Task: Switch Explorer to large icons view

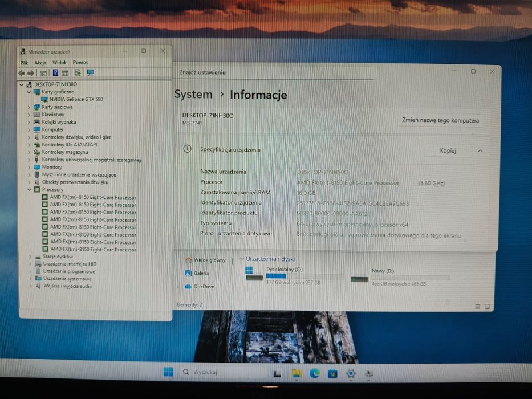Action: (487, 307)
